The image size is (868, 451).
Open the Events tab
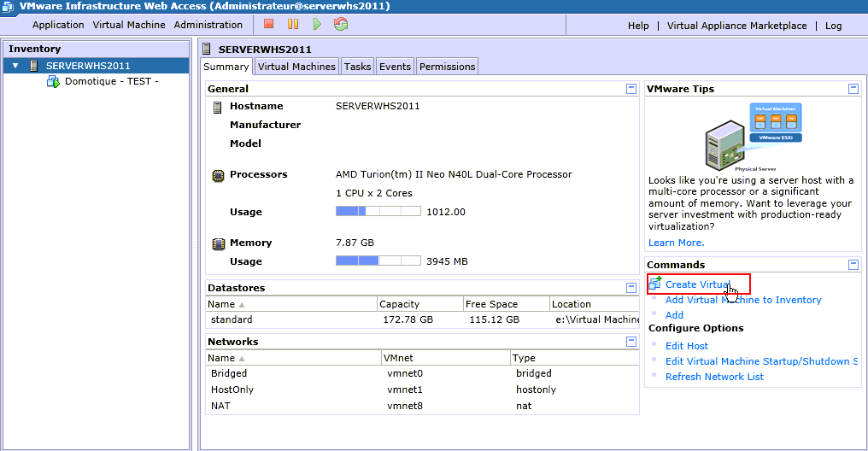tap(396, 67)
